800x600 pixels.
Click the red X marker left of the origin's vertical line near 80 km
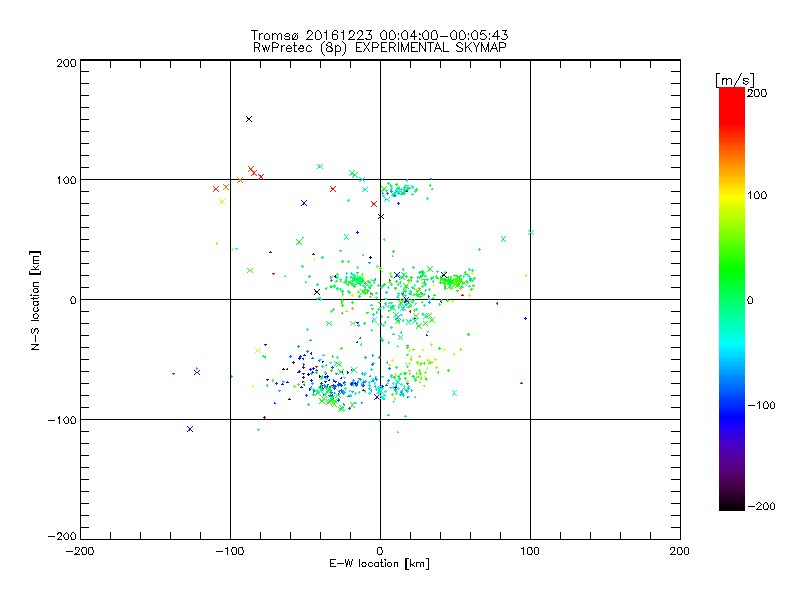click(x=374, y=204)
